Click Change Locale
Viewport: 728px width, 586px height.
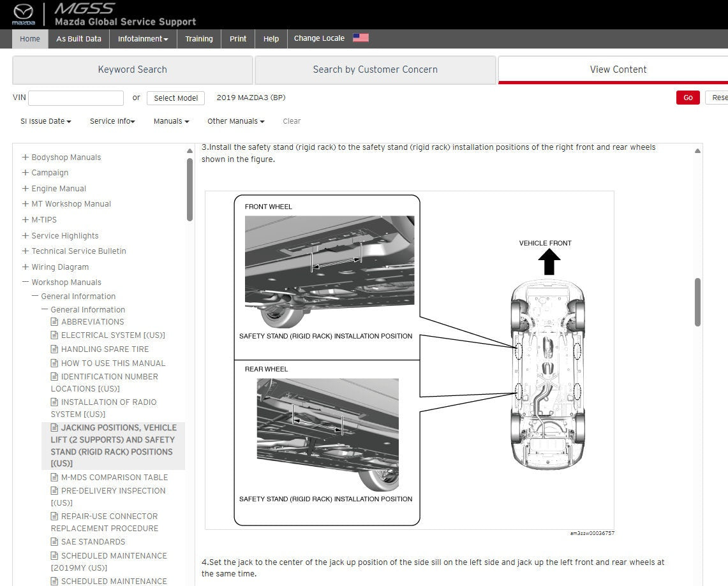click(319, 38)
